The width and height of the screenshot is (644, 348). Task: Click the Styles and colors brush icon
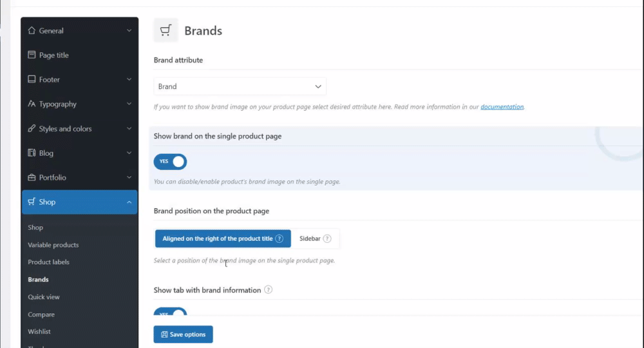tap(32, 128)
